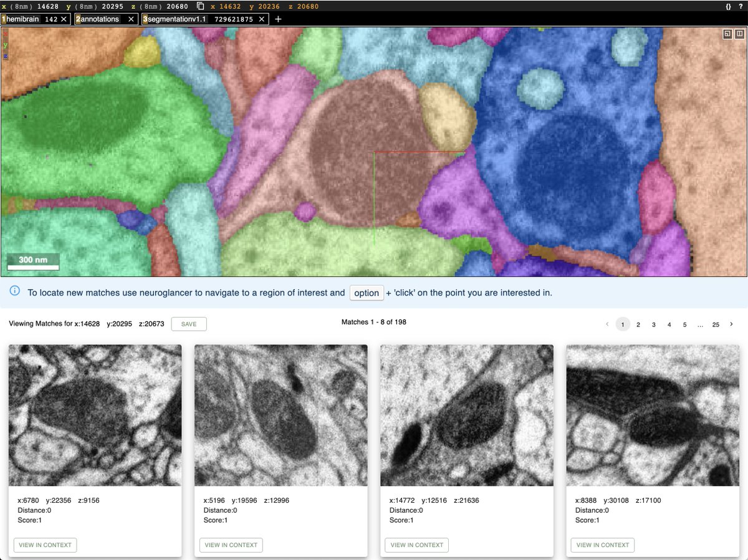The image size is (748, 560).
Task: Open the help question mark icon
Action: tap(741, 6)
